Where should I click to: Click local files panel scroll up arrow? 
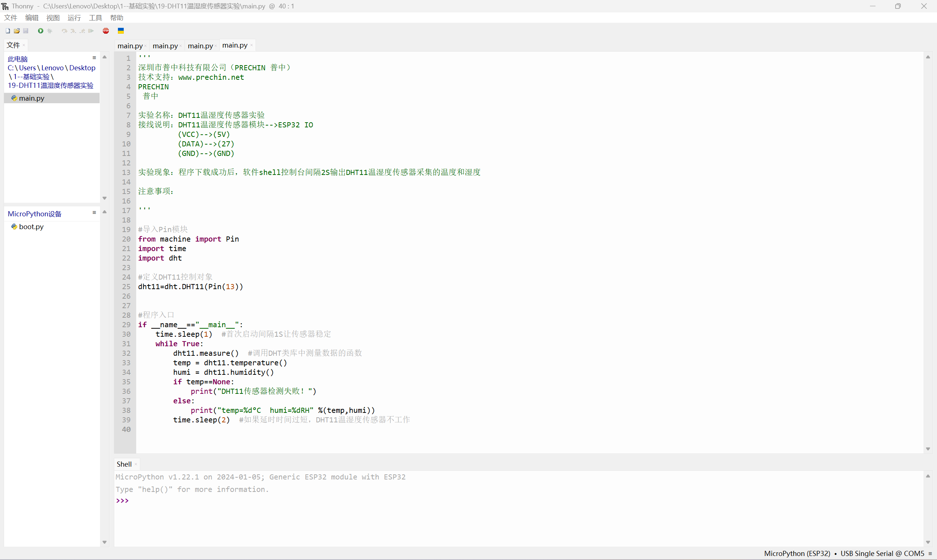point(105,57)
